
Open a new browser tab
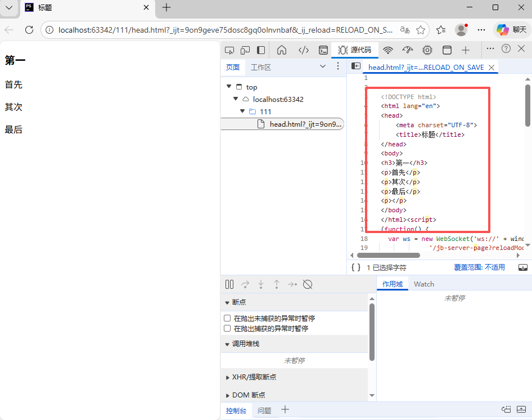[166, 7]
